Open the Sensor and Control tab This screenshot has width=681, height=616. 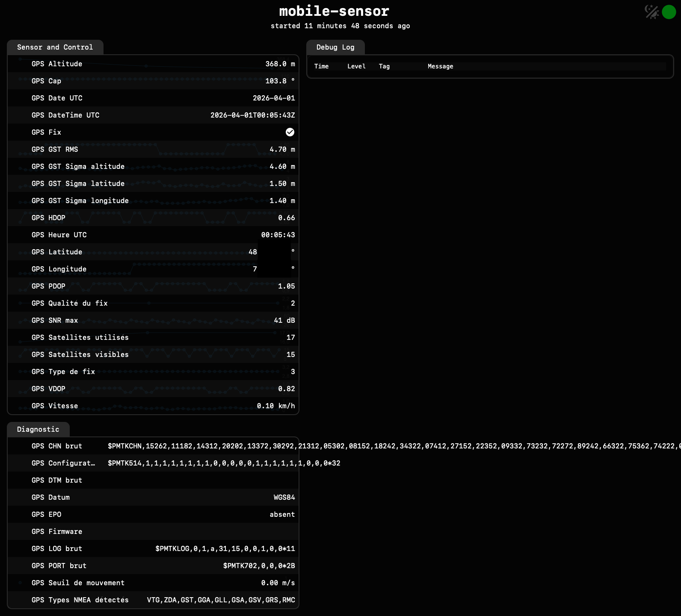pos(55,47)
